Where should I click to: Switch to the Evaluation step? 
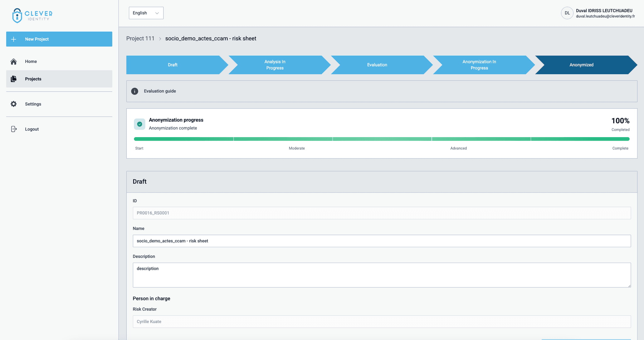coord(377,65)
